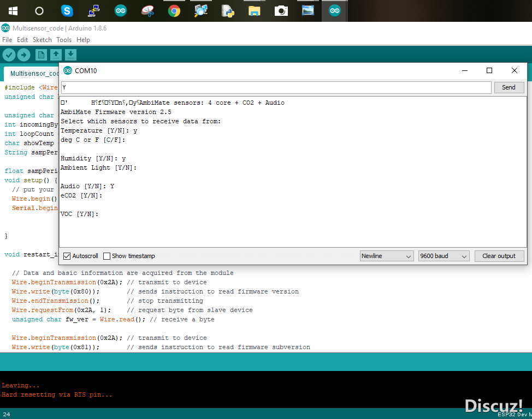Open a sketch with the Open icon

[x=56, y=55]
